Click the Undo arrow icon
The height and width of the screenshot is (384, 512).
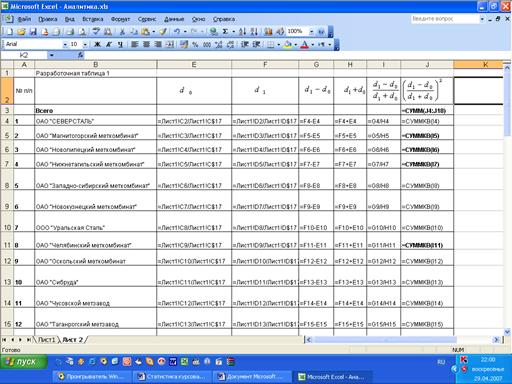coord(177,32)
